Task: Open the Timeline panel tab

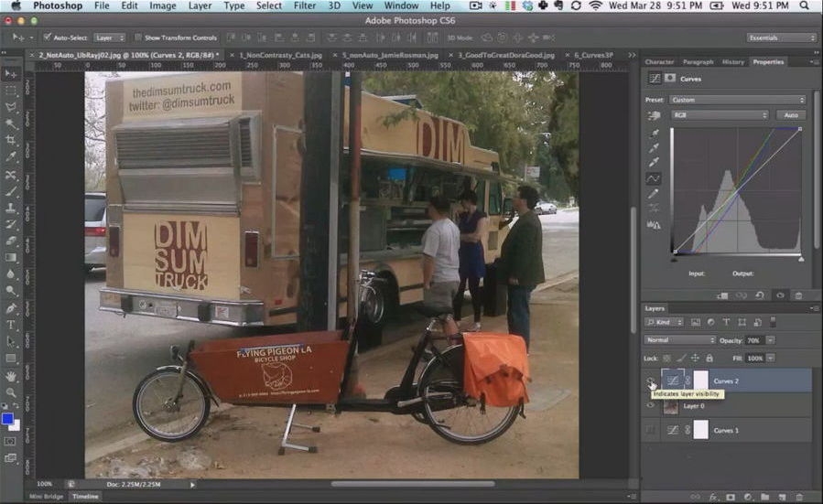Action: [x=85, y=496]
